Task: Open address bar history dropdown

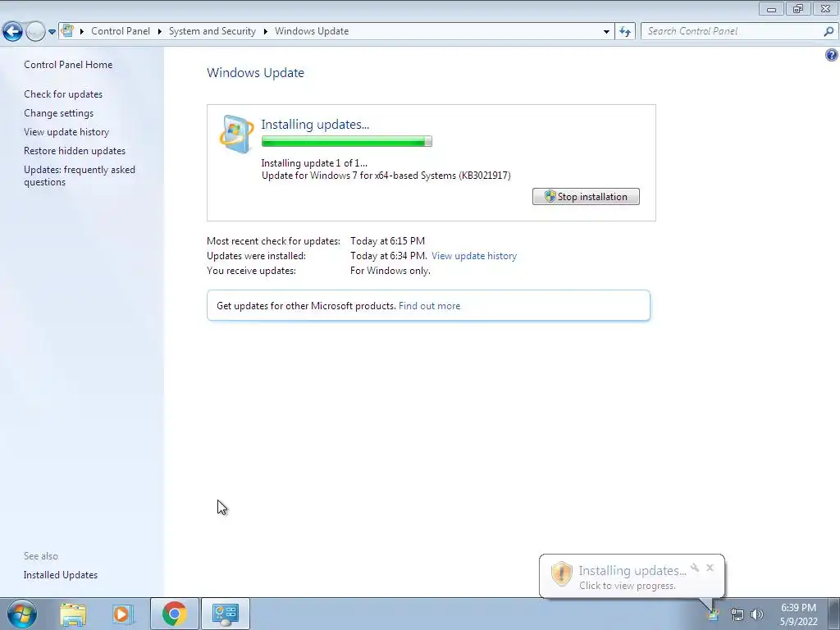Action: click(606, 32)
